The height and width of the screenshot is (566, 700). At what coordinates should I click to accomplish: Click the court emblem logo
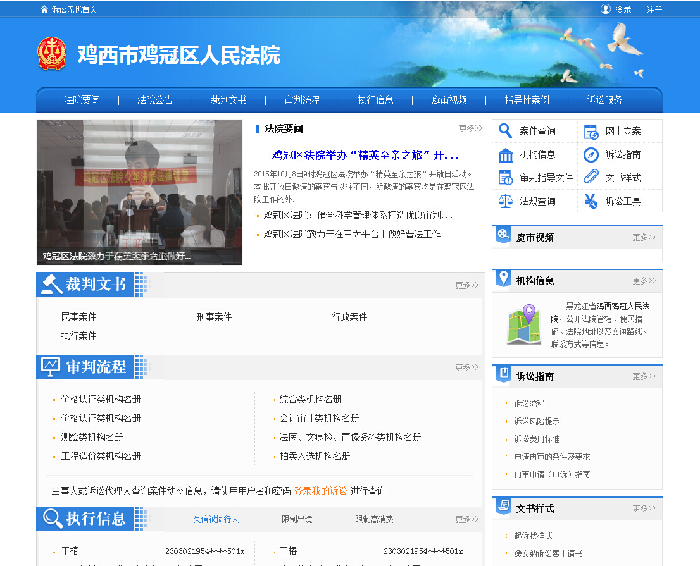(51, 54)
